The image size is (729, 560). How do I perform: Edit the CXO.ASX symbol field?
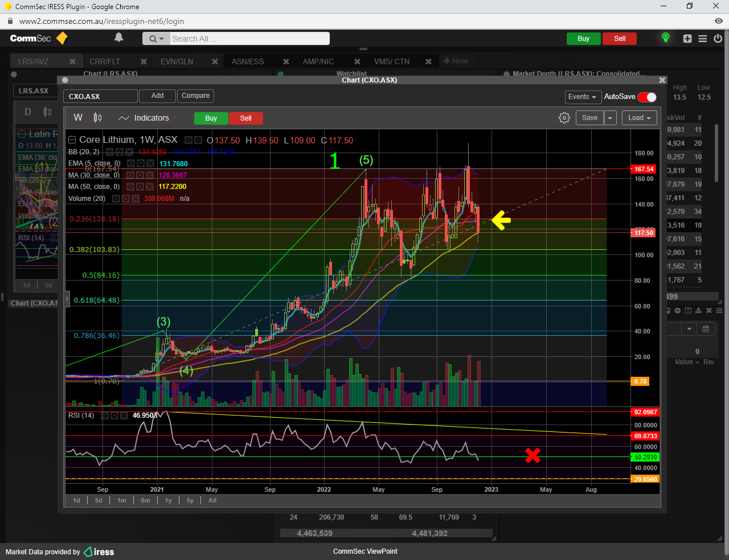pyautogui.click(x=100, y=96)
